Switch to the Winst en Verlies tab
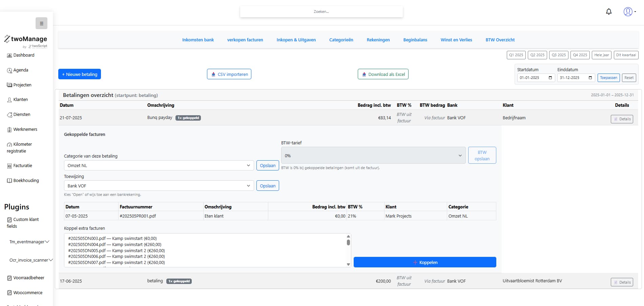 pos(456,40)
